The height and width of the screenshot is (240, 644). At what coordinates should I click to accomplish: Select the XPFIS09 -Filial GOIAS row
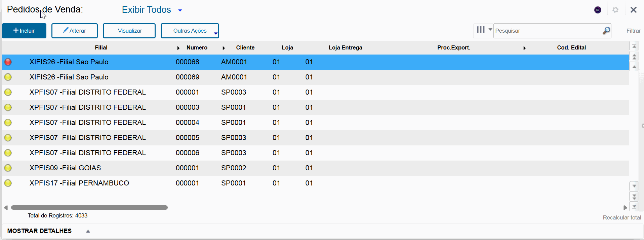316,168
